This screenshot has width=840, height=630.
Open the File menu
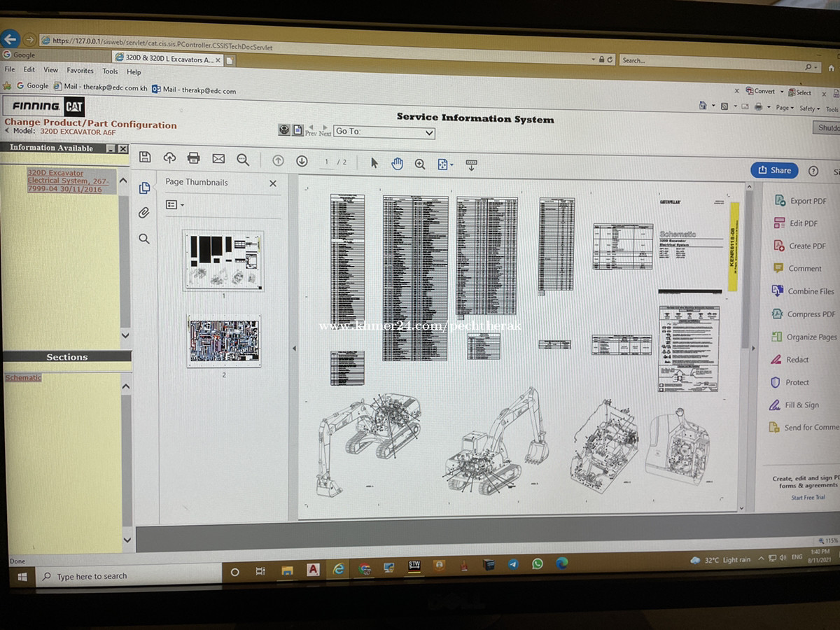pyautogui.click(x=10, y=69)
